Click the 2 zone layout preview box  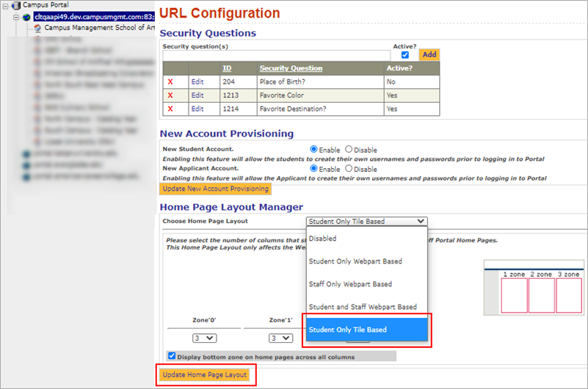click(542, 295)
